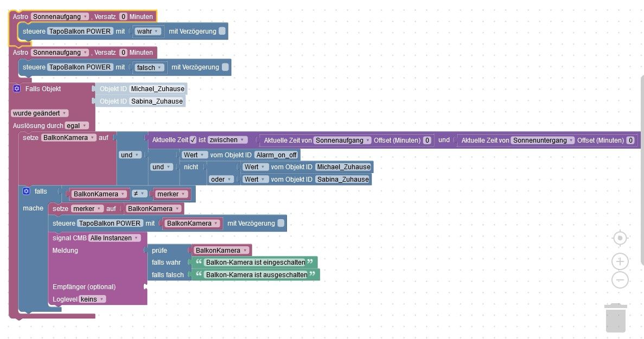Edit Offset value for Sonnenaufgang time block

click(427, 140)
